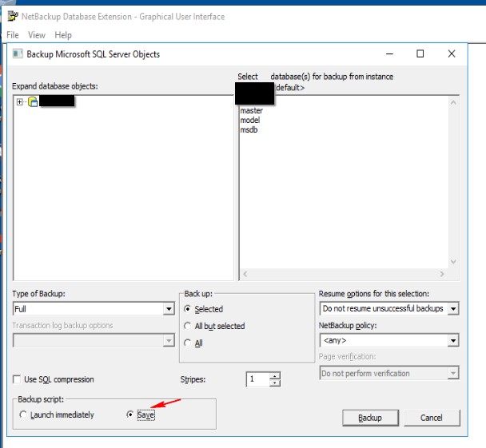Open Transaction log backup options dropdown
Viewport: 486px width, 448px height.
point(169,340)
